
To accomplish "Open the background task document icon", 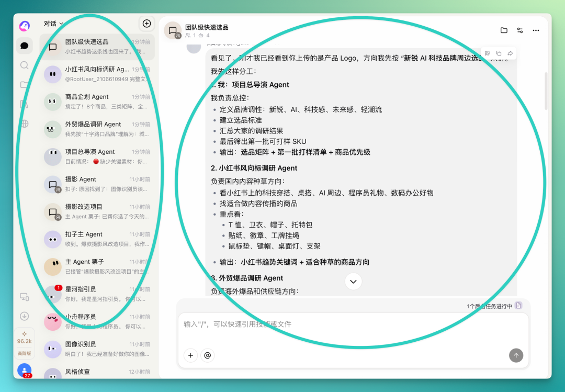I will click(x=518, y=306).
